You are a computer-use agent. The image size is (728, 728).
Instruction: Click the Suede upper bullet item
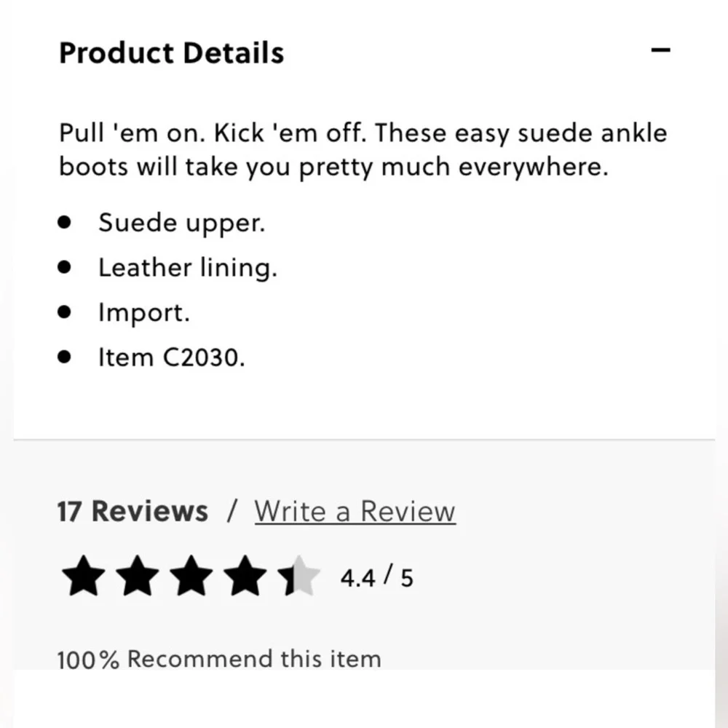[181, 223]
